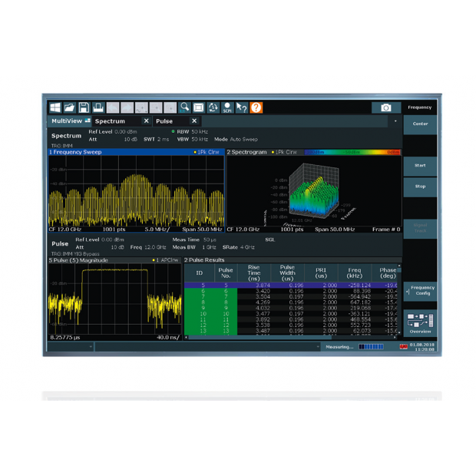Click the date and time in status bar
Viewport: 476px width, 476px height.
(421, 347)
